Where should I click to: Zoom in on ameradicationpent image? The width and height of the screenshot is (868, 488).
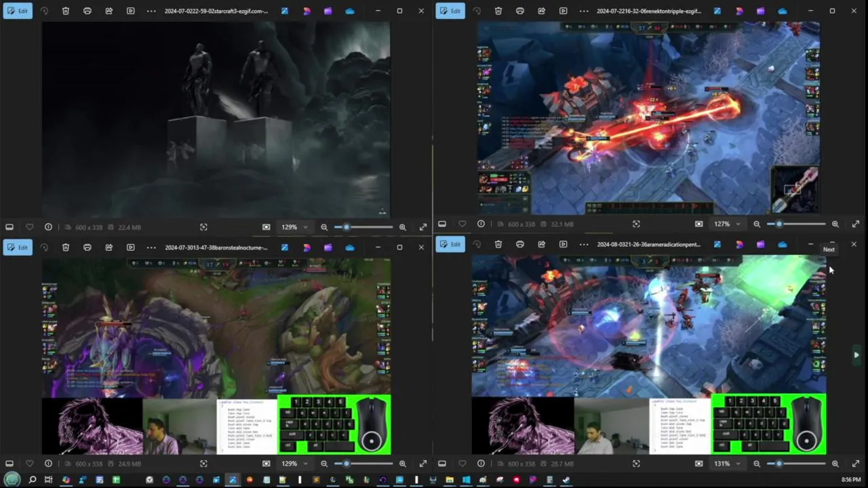pyautogui.click(x=835, y=464)
